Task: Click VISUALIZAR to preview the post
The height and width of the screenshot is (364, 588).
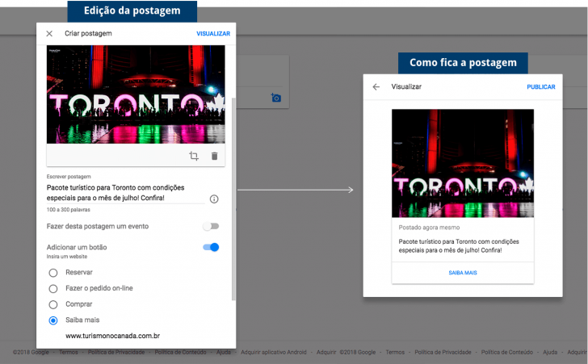Action: (x=213, y=34)
